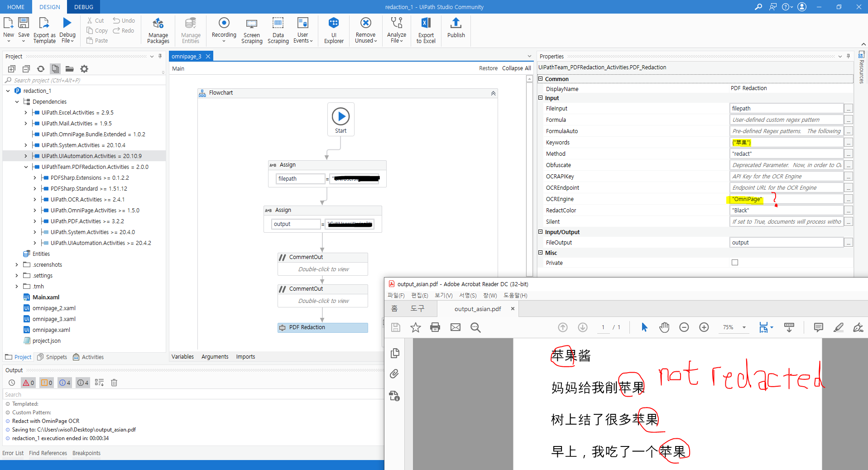Screen dimensions: 868x470
Task: Open the Activities panel tab
Action: pos(88,357)
